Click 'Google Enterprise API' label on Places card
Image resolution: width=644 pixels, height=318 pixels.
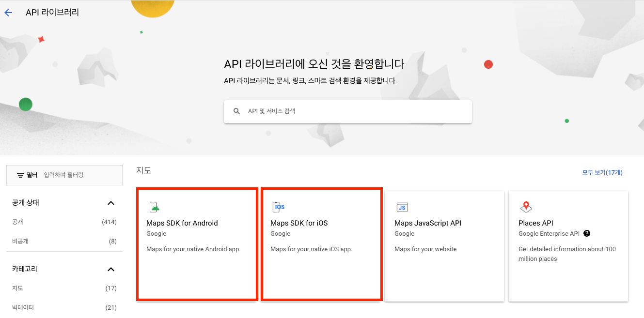coord(549,234)
